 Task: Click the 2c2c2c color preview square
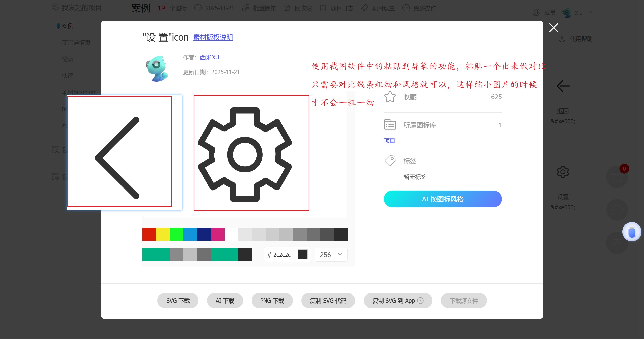(303, 254)
